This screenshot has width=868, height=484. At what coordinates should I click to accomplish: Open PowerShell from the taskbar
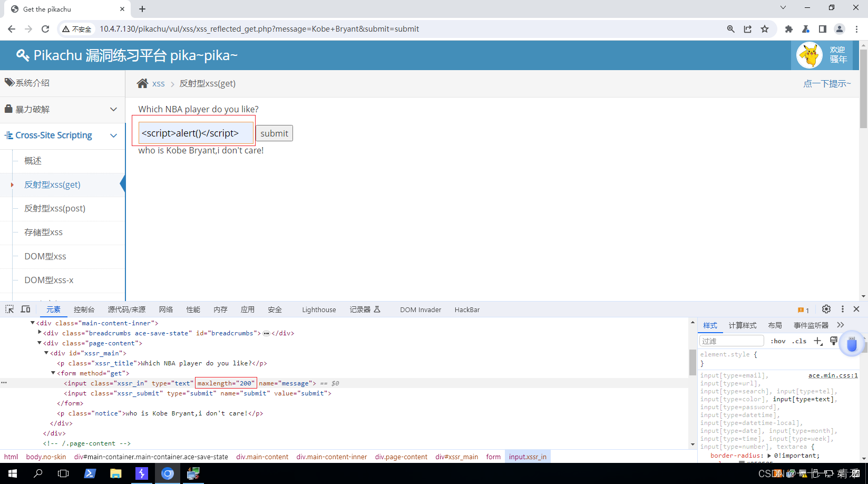pos(90,473)
